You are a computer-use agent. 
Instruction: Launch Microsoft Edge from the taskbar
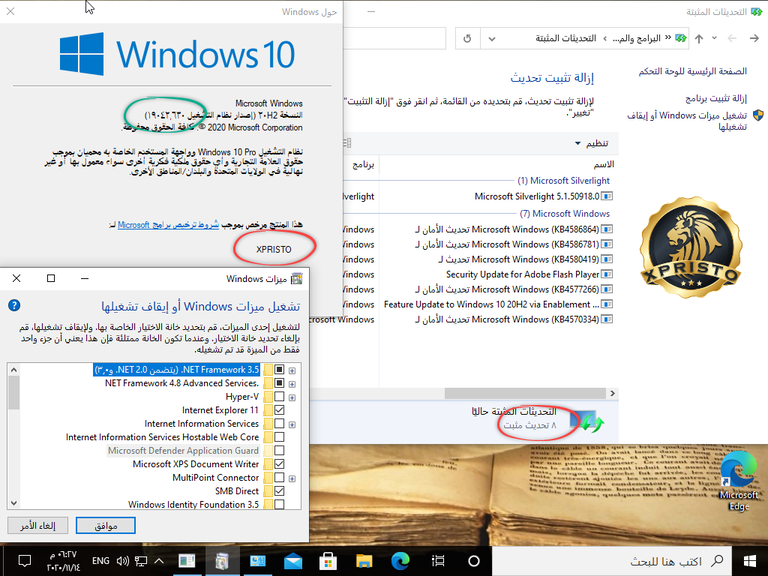point(400,561)
